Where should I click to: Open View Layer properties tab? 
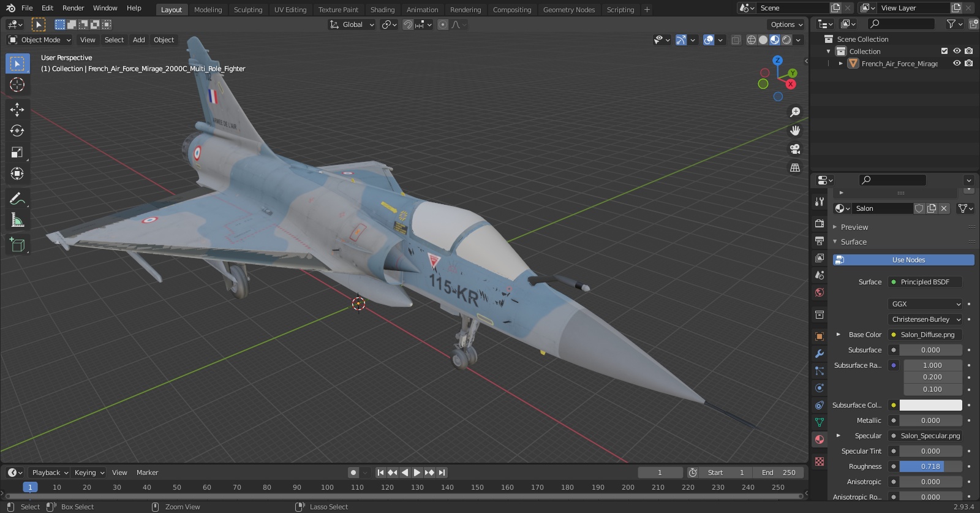(x=820, y=258)
